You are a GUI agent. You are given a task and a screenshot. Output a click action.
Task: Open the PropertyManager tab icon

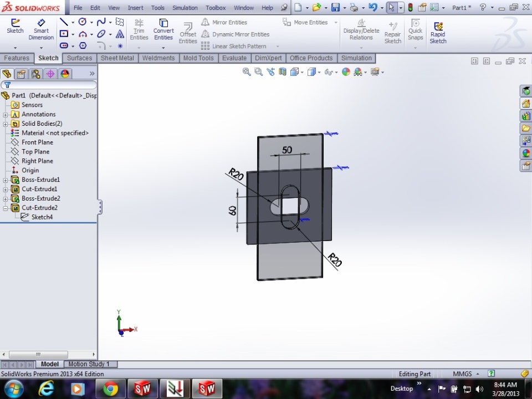[21, 74]
